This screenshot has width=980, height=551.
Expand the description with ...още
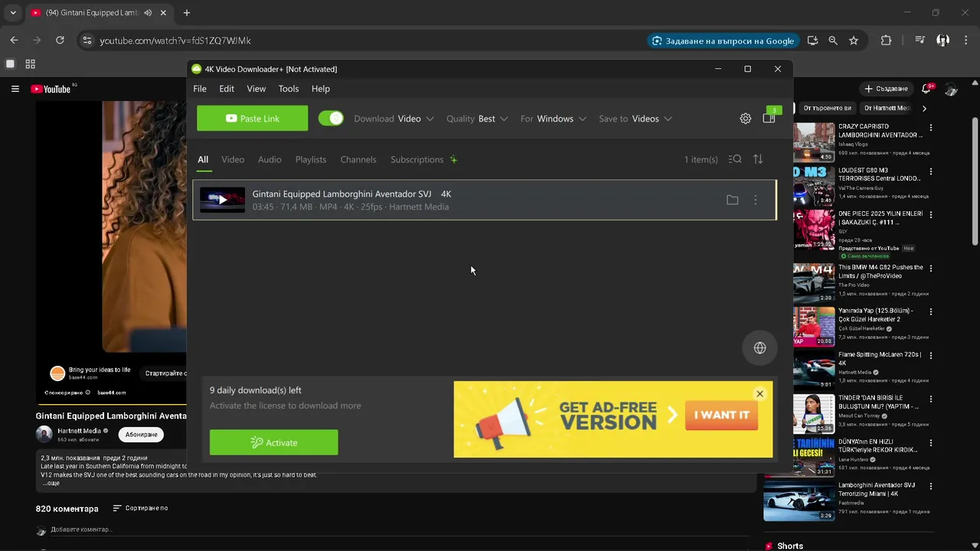point(51,483)
